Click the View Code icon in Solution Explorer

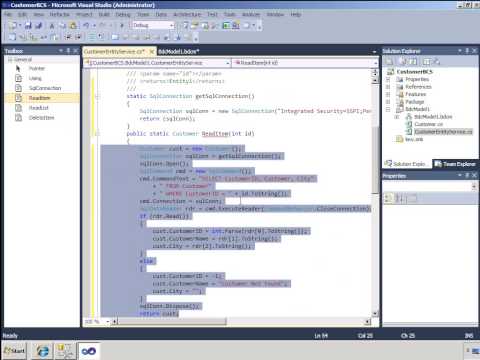(x=426, y=61)
